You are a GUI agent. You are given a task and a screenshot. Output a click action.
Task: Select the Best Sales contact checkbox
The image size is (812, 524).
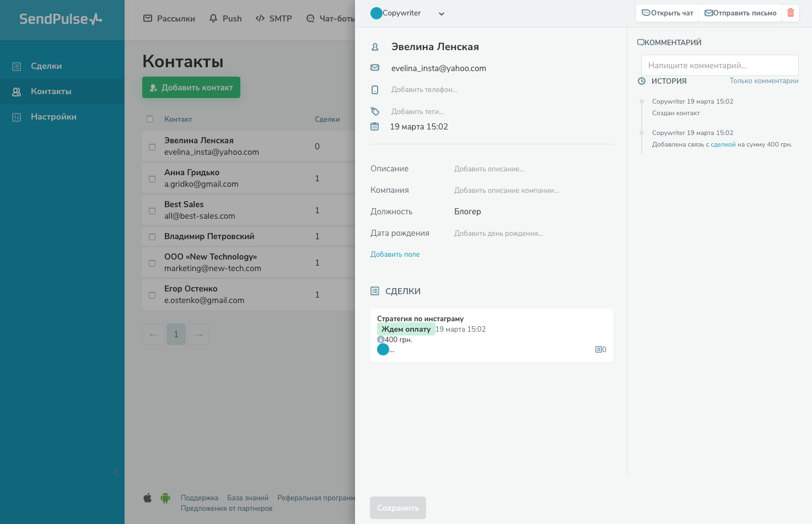click(152, 211)
